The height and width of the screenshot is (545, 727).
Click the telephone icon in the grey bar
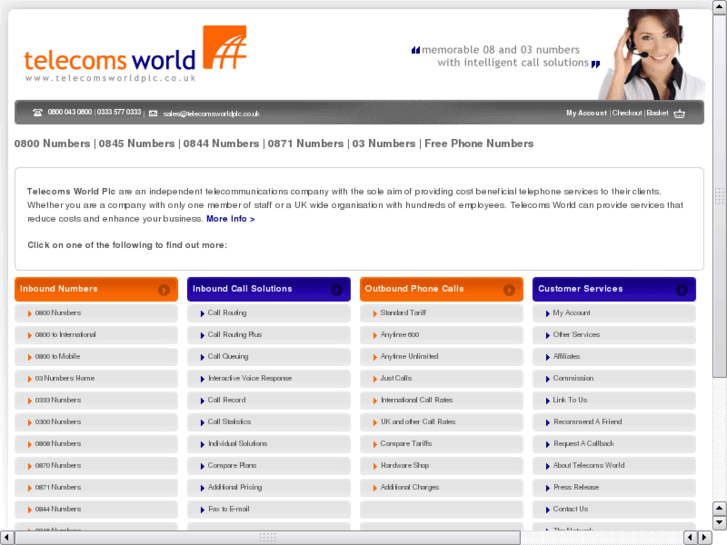pos(38,113)
